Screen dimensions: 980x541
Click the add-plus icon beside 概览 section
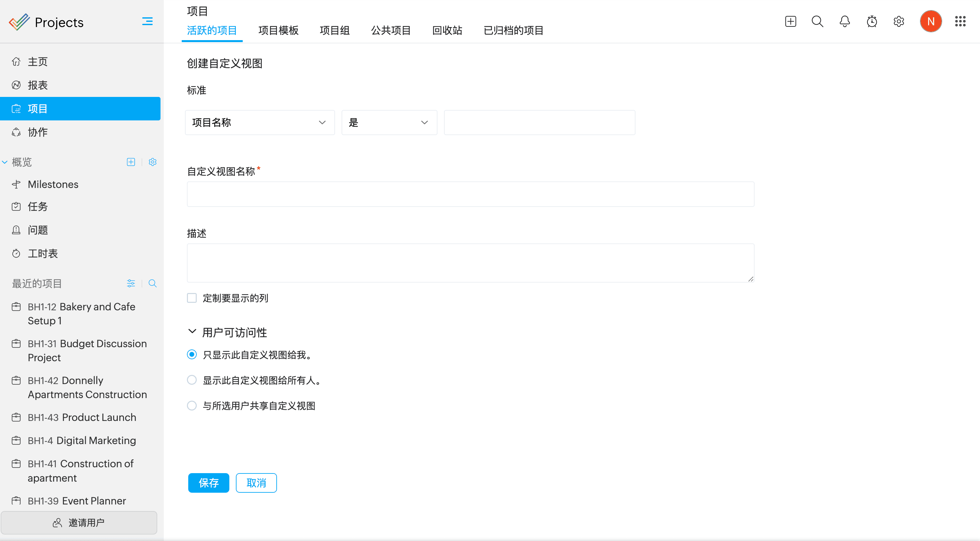coord(131,162)
